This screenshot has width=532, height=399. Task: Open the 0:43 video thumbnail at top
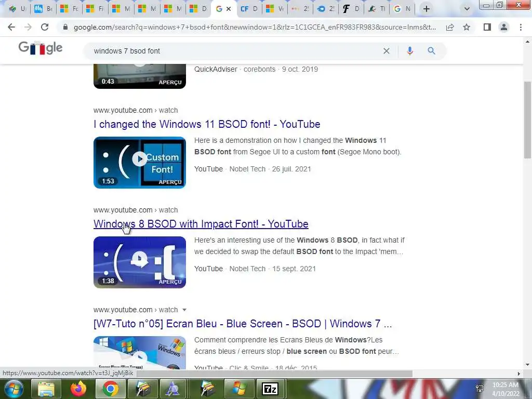click(x=140, y=76)
